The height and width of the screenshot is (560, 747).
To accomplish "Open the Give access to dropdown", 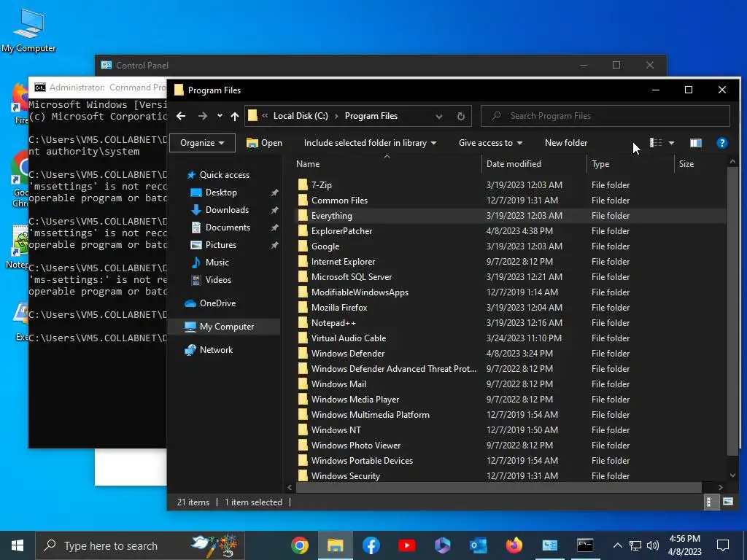I will pos(490,143).
